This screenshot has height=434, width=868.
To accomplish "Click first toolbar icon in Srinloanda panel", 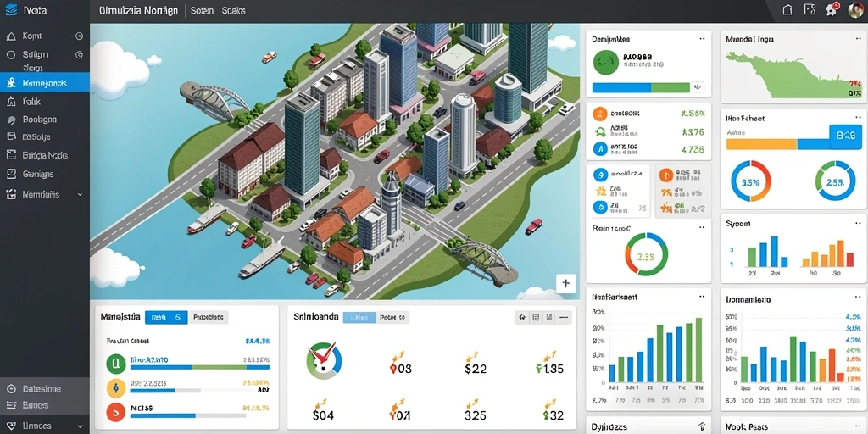I will (521, 318).
